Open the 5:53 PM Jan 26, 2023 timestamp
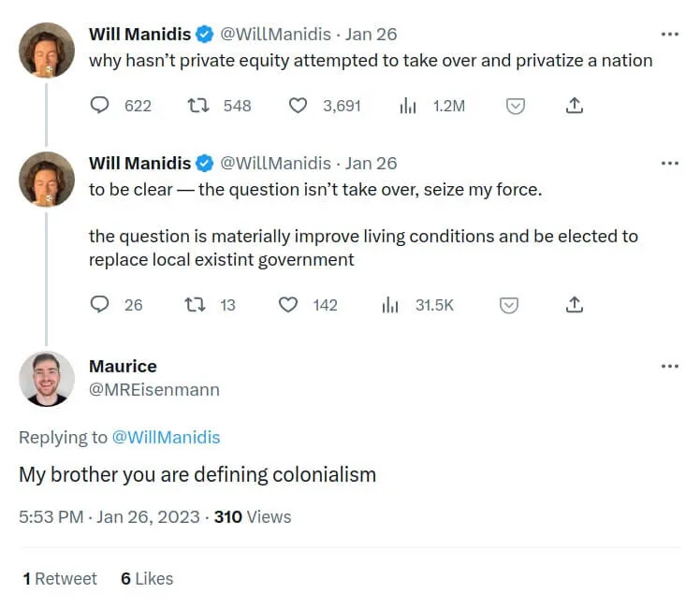Image resolution: width=700 pixels, height=608 pixels. point(109,516)
